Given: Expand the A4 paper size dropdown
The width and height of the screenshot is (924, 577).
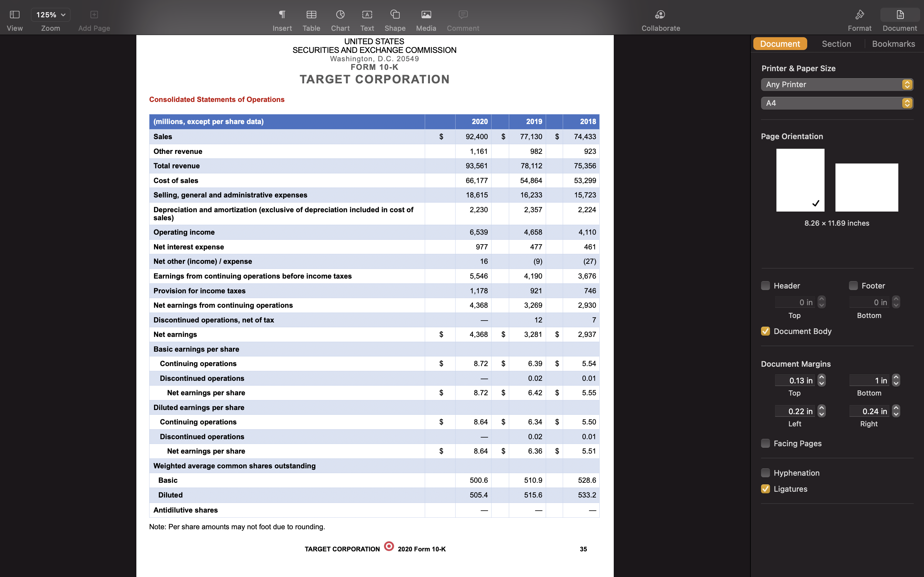Looking at the screenshot, I should click(836, 103).
